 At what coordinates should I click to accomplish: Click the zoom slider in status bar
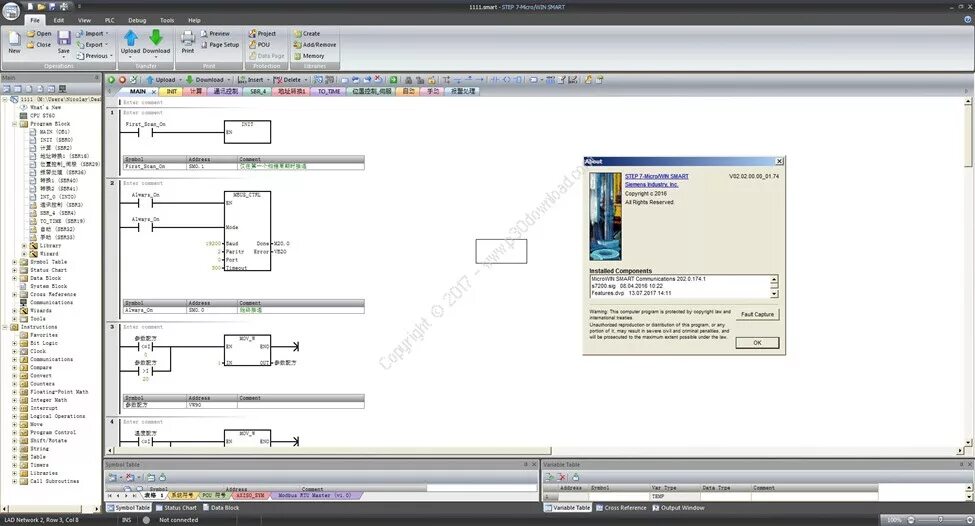tap(941, 520)
